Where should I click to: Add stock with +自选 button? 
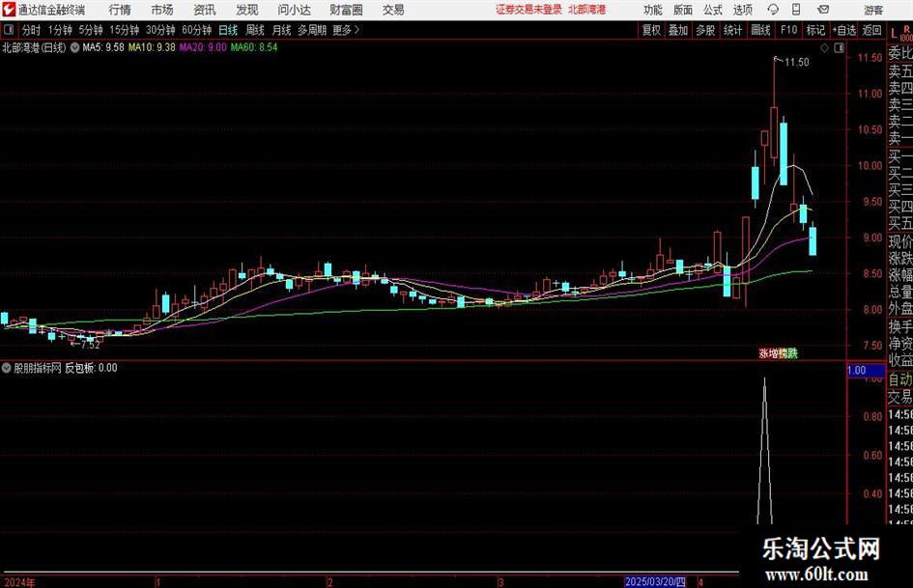pos(843,30)
